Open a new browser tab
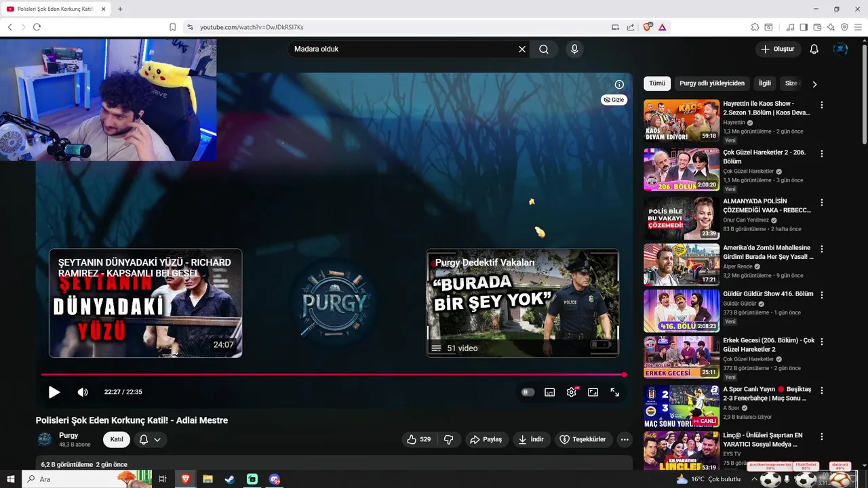 click(x=120, y=9)
